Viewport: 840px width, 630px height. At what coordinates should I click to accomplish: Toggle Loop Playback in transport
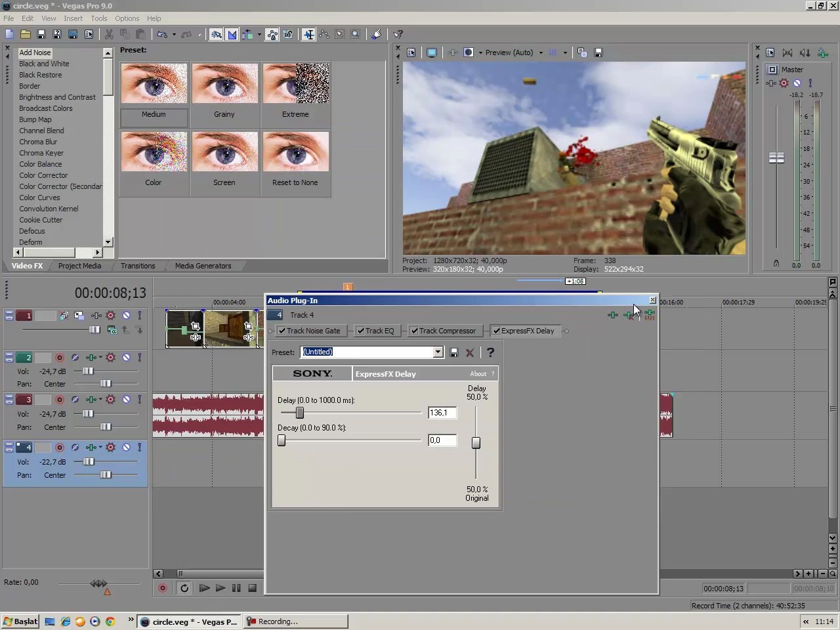184,588
